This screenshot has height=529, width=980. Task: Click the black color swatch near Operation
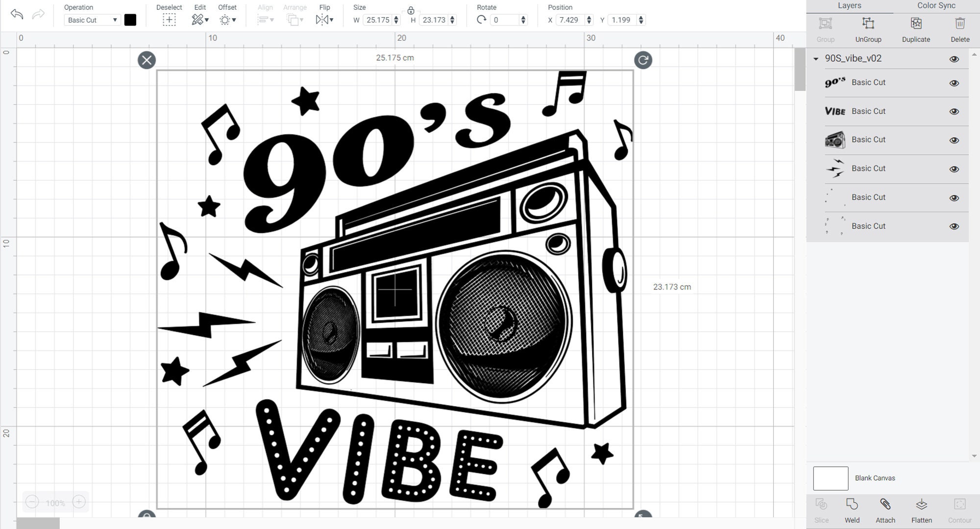(x=130, y=20)
